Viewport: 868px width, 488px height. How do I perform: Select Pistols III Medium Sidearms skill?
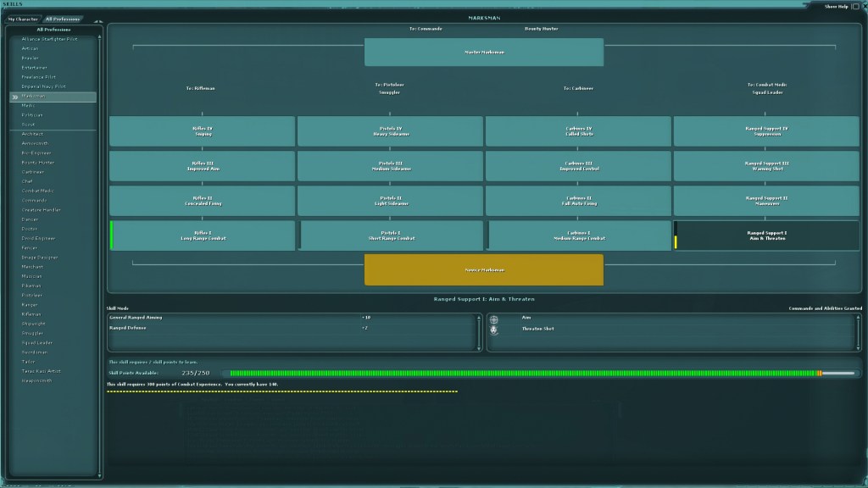(390, 166)
